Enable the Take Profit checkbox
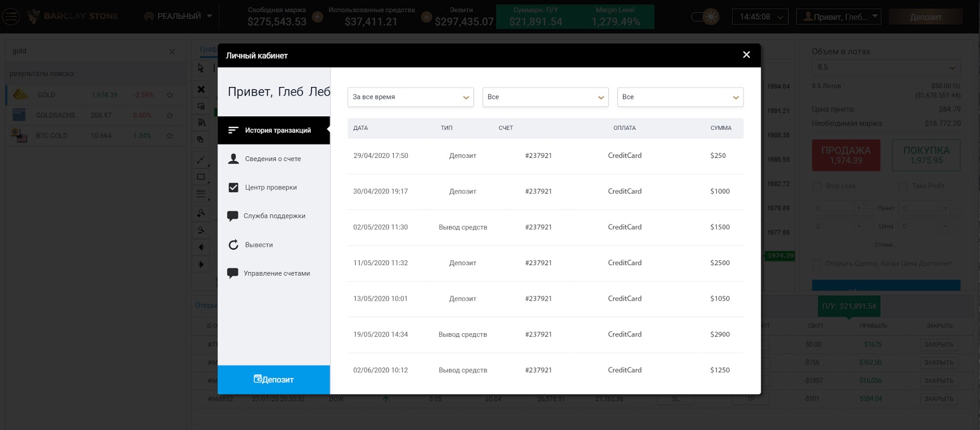 (x=903, y=186)
